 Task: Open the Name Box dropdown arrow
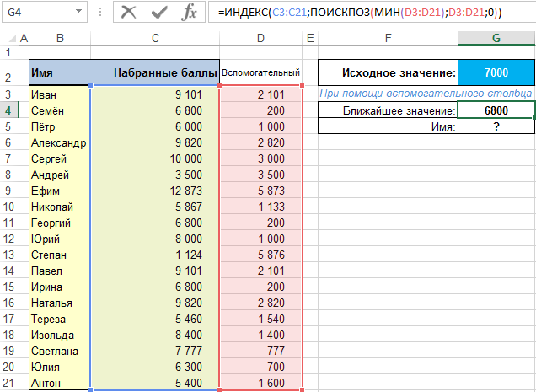tap(78, 12)
